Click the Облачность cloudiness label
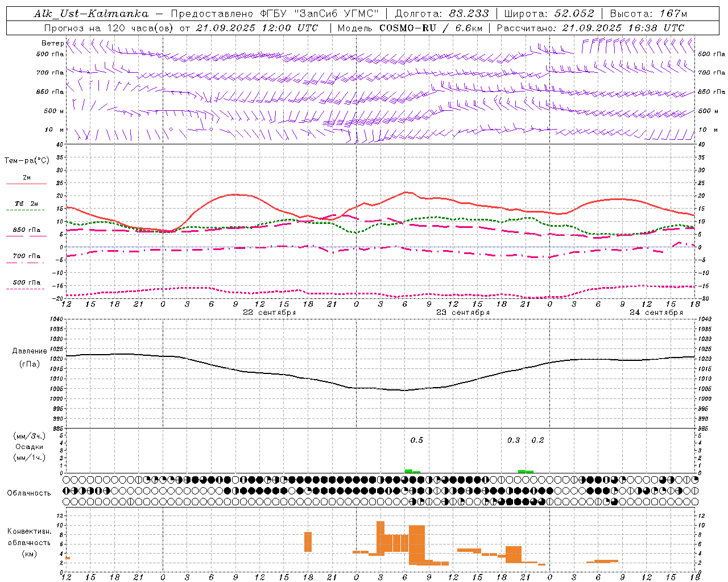 (29, 493)
